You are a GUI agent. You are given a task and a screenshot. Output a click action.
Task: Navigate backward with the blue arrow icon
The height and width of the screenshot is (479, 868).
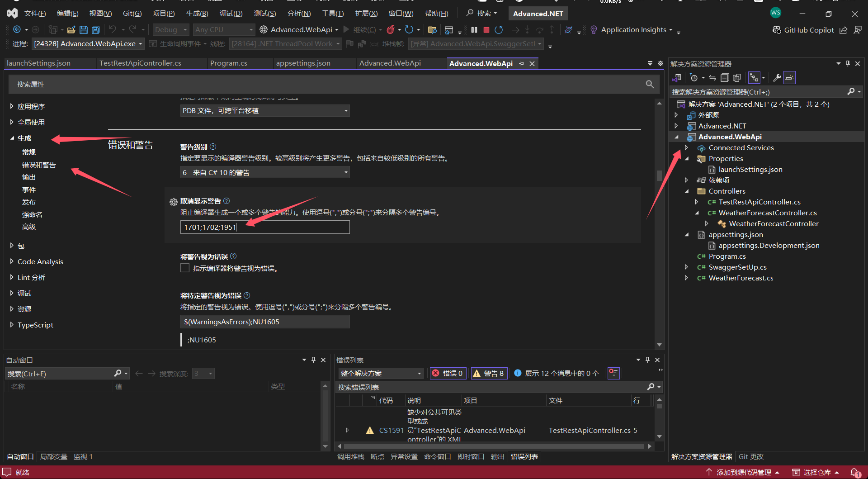click(17, 30)
